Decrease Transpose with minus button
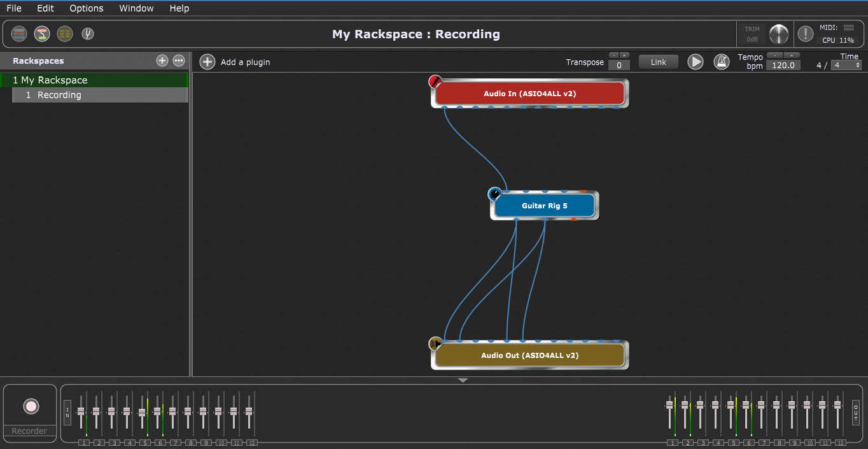Screen dimensions: 868x449 click(x=613, y=55)
